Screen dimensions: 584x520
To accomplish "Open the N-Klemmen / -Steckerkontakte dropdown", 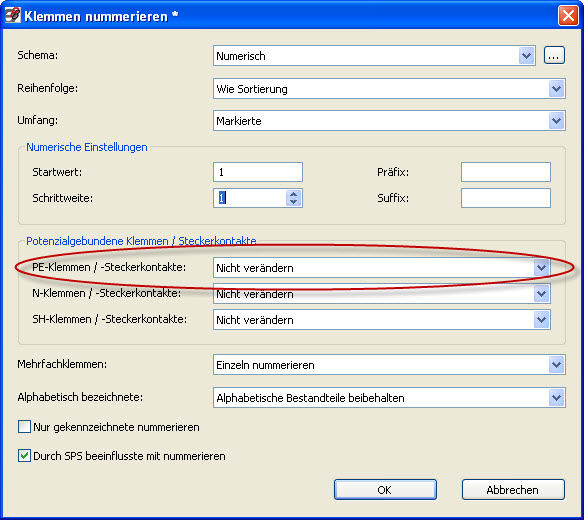I will (382, 294).
